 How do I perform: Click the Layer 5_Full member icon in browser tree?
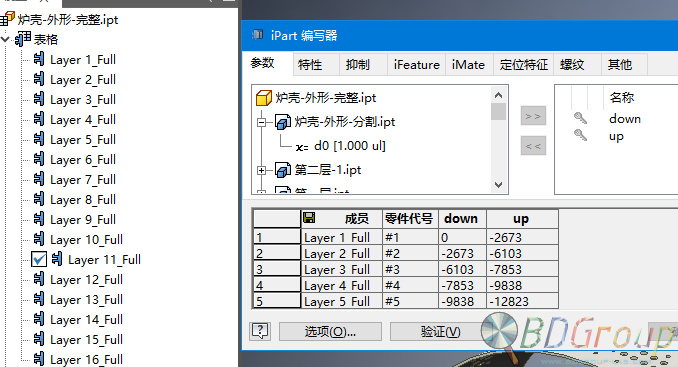tap(39, 139)
